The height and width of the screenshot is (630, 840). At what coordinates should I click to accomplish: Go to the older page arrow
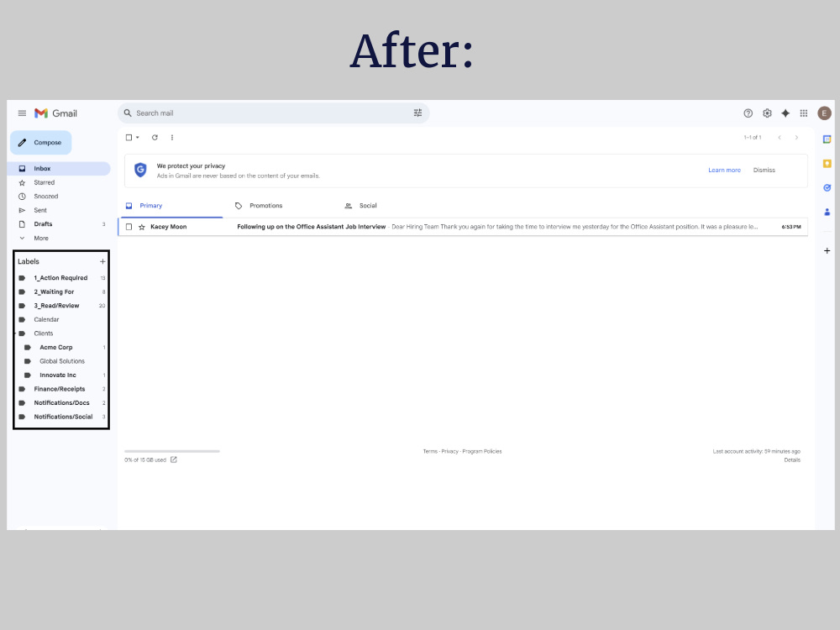(x=796, y=138)
